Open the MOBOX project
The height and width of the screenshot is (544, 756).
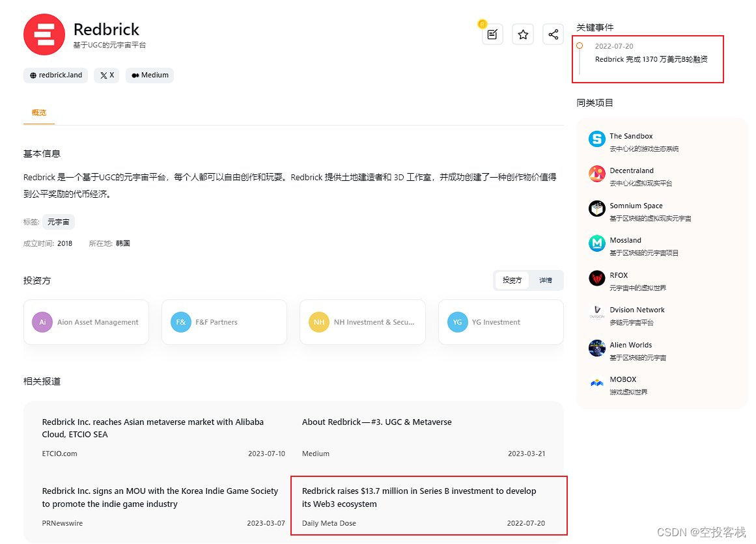(x=623, y=379)
